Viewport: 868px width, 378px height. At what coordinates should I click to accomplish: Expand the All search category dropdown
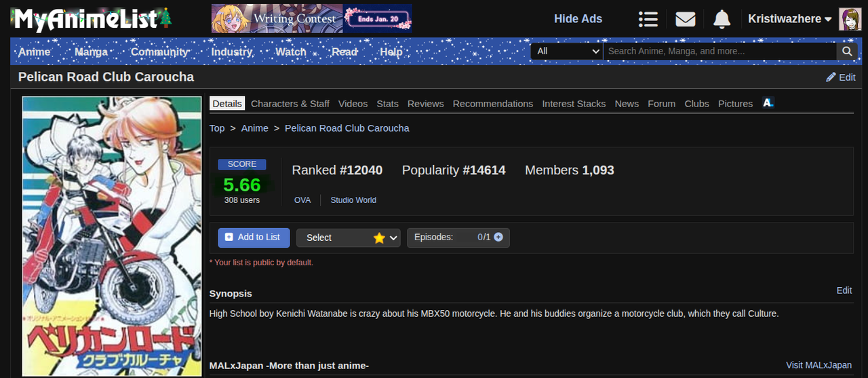point(566,51)
